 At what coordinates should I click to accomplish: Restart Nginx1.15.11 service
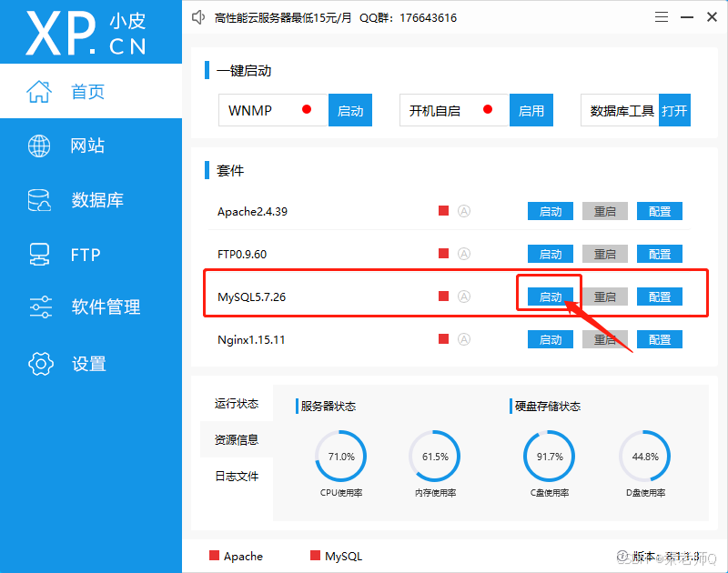click(604, 339)
